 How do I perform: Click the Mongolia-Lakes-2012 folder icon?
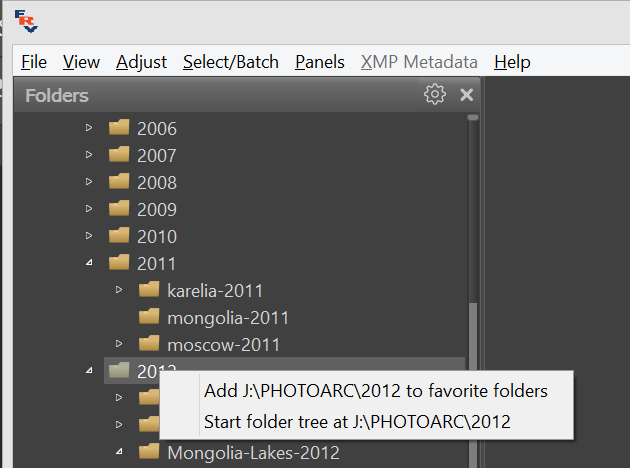[150, 452]
